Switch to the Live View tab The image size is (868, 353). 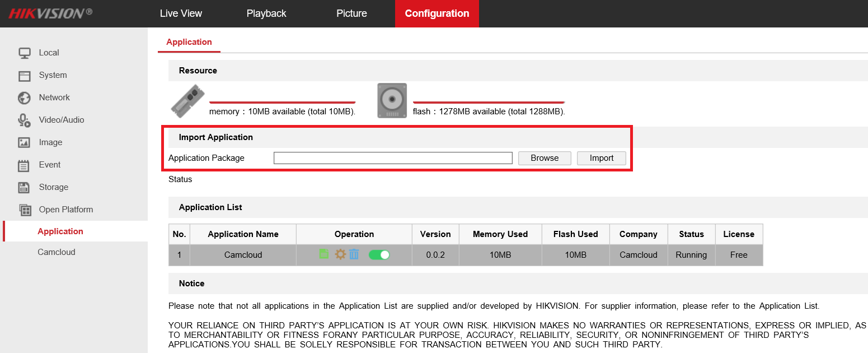pos(181,13)
